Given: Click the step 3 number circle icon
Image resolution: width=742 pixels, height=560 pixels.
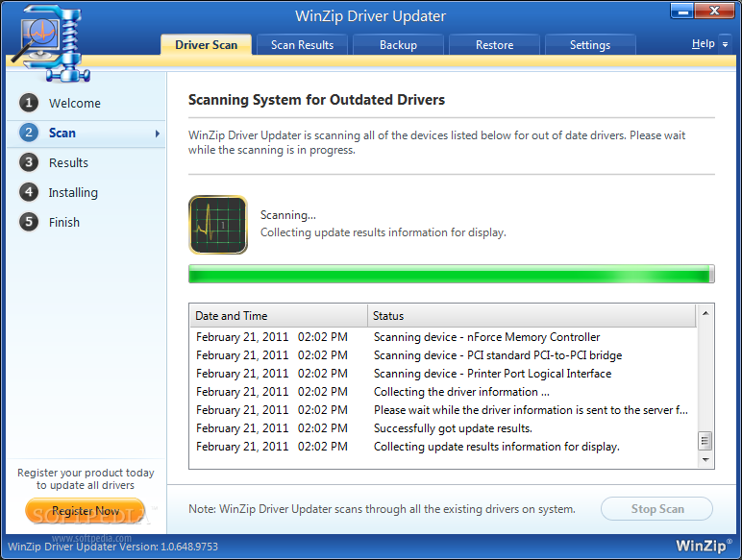Looking at the screenshot, I should pyautogui.click(x=29, y=162).
